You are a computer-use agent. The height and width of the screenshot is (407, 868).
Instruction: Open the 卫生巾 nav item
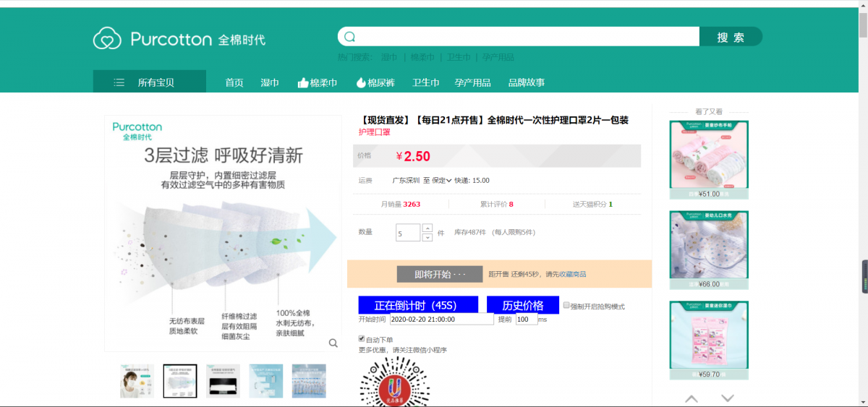point(426,82)
